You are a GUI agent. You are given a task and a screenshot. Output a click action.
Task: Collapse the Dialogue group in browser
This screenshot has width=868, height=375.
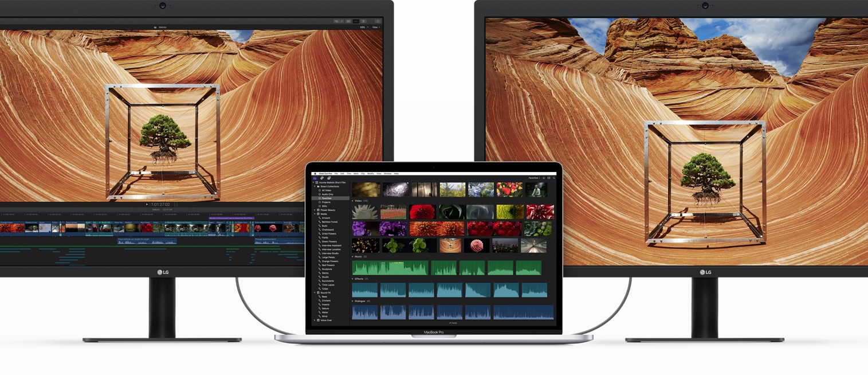352,301
